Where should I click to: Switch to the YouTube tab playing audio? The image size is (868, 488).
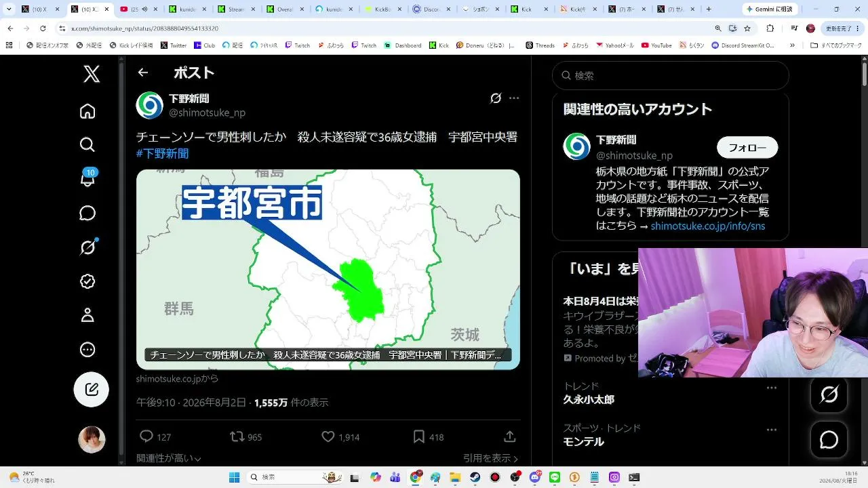(x=138, y=9)
